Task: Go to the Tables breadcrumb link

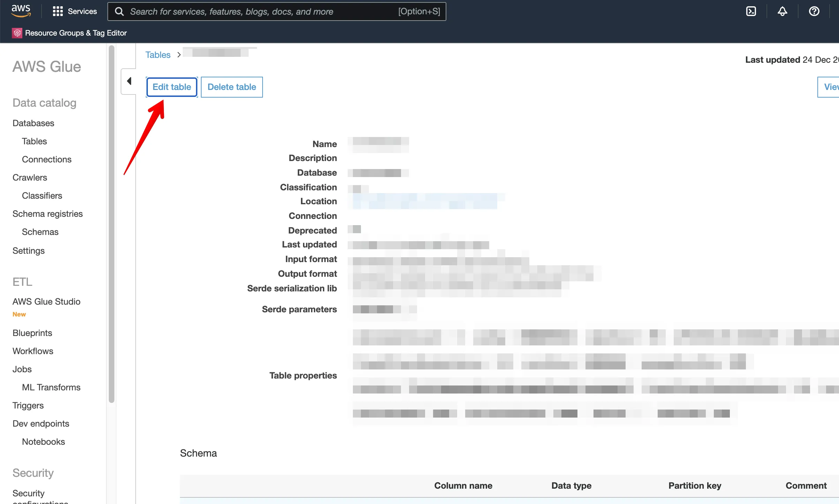Action: (x=158, y=55)
